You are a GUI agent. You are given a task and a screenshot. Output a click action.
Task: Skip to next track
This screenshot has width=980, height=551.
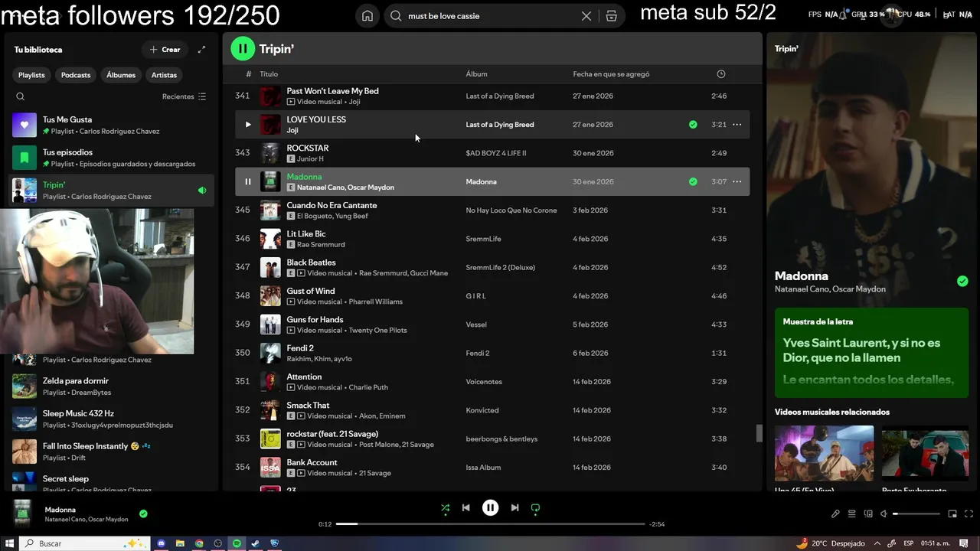tap(514, 507)
